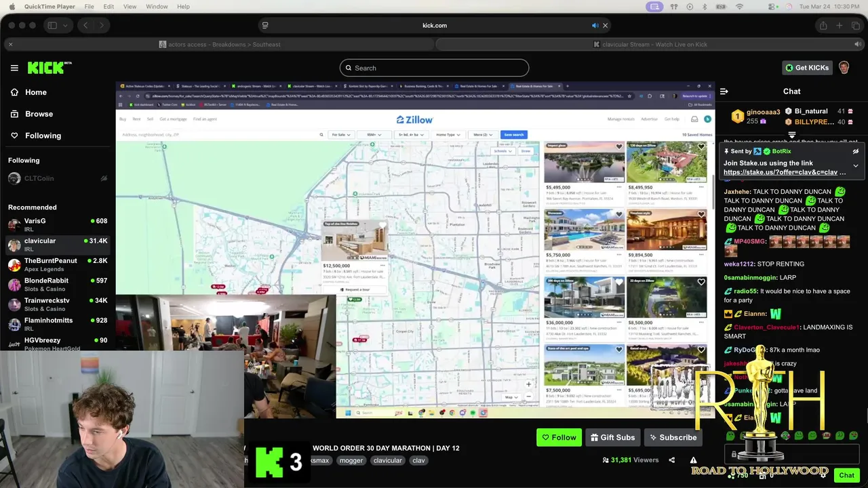
Task: Go forward in Safari
Action: [x=102, y=26]
